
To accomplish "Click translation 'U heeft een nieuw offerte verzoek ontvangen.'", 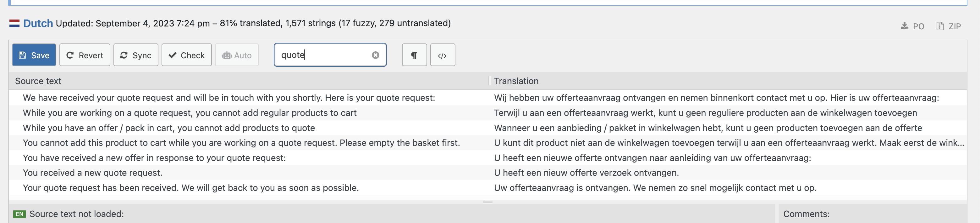I will pyautogui.click(x=586, y=173).
